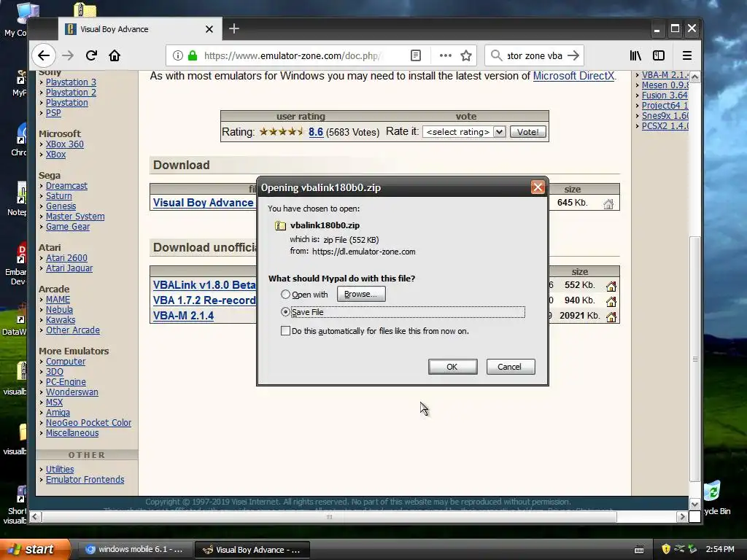The width and height of the screenshot is (747, 560).
Task: Click the forward navigation arrow
Action: [x=68, y=55]
